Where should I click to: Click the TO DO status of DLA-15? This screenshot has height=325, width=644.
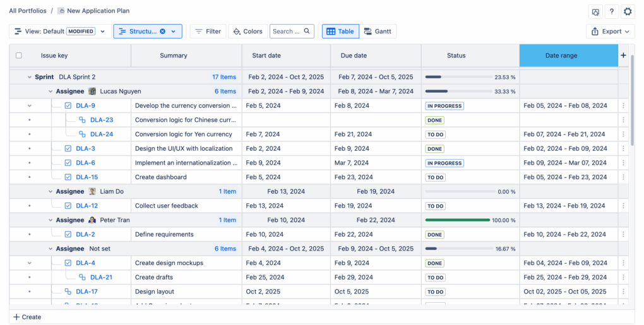pyautogui.click(x=436, y=177)
